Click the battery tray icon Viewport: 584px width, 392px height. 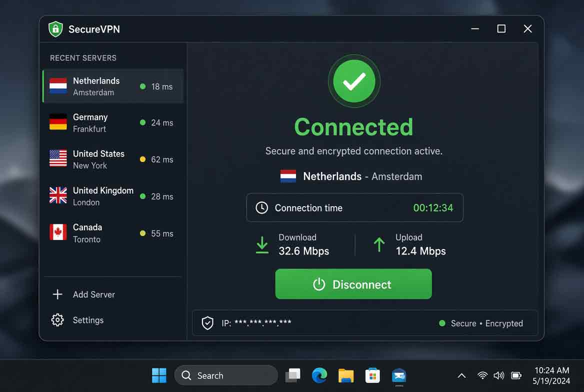(x=516, y=375)
